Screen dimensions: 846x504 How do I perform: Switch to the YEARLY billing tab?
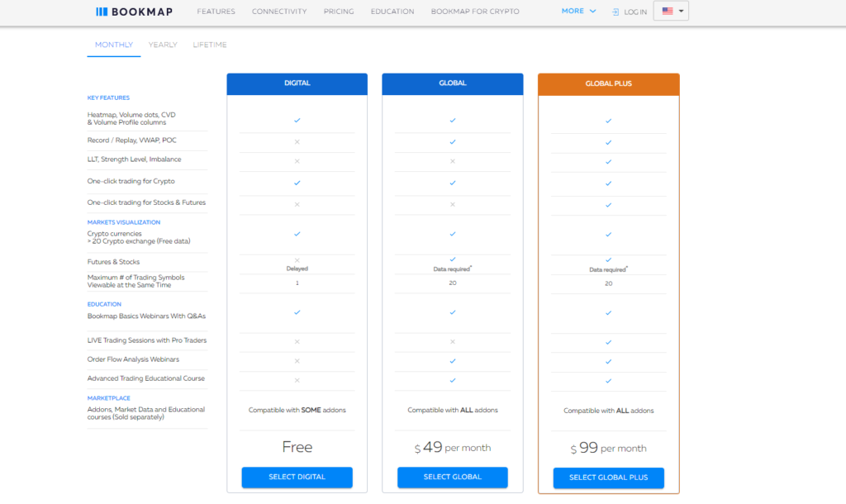pyautogui.click(x=163, y=45)
